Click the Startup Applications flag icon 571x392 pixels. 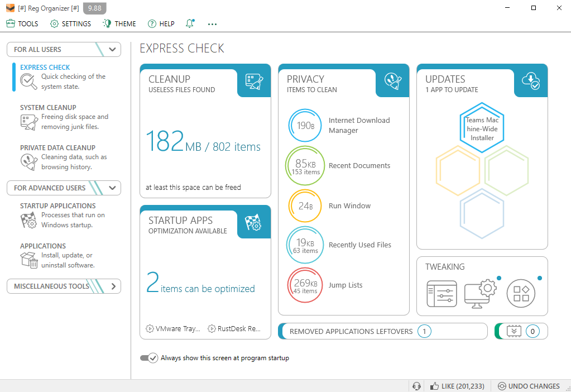point(28,220)
